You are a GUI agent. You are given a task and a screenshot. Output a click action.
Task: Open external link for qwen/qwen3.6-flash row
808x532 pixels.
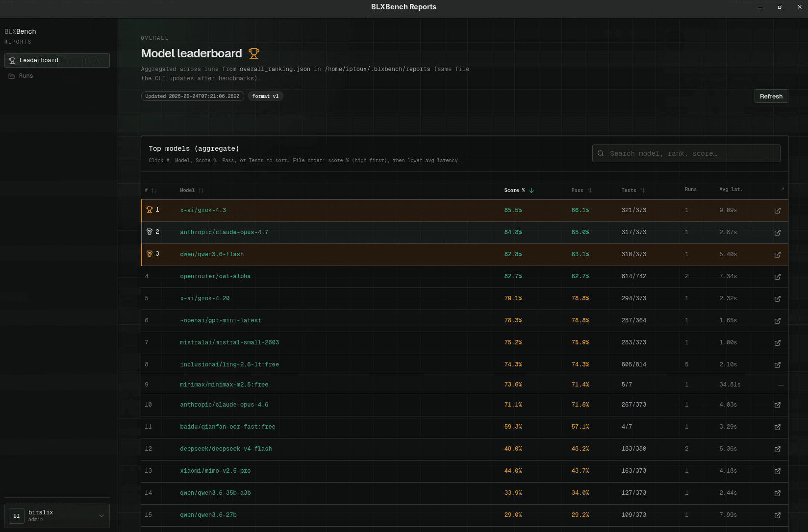[777, 255]
